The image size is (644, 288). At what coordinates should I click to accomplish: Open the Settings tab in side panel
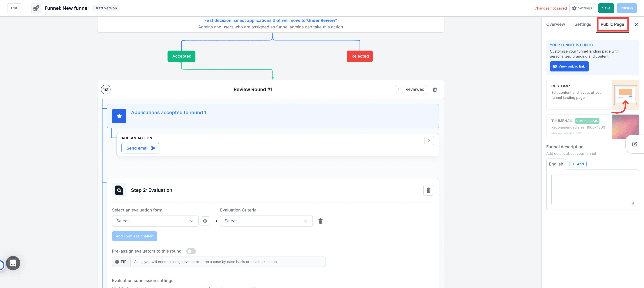coord(583,24)
